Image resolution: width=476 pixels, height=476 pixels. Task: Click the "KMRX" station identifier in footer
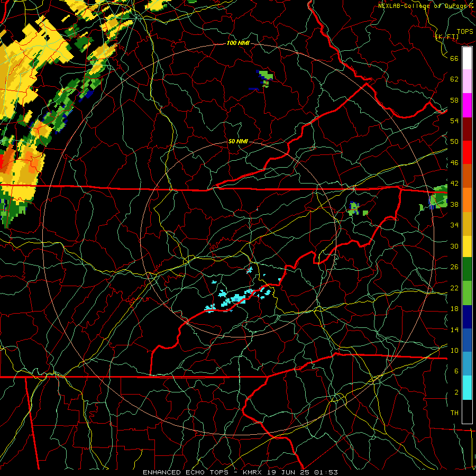(x=252, y=472)
